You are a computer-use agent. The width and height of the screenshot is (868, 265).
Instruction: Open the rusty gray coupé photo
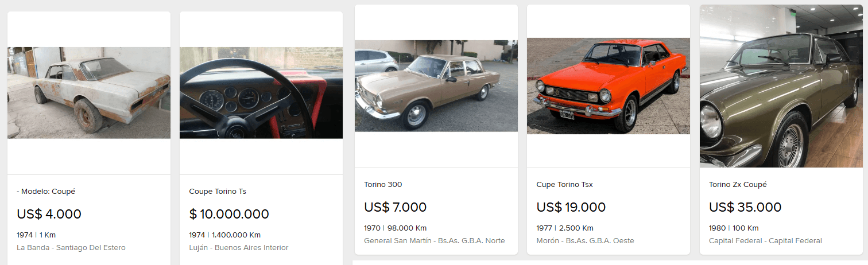[x=89, y=92]
